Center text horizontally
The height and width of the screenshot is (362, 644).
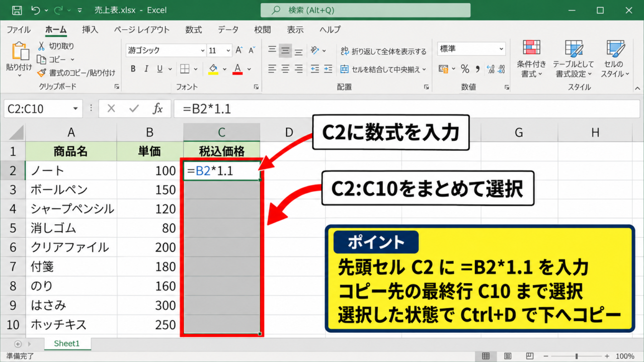point(285,69)
